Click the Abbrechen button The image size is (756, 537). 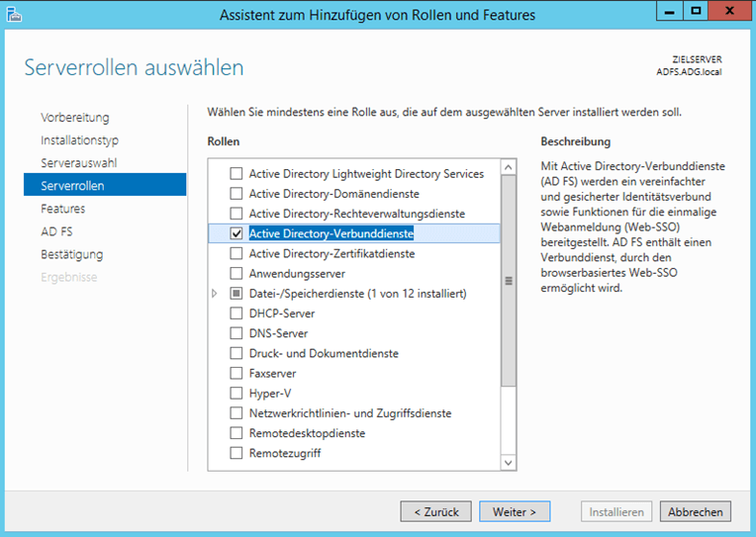696,511
